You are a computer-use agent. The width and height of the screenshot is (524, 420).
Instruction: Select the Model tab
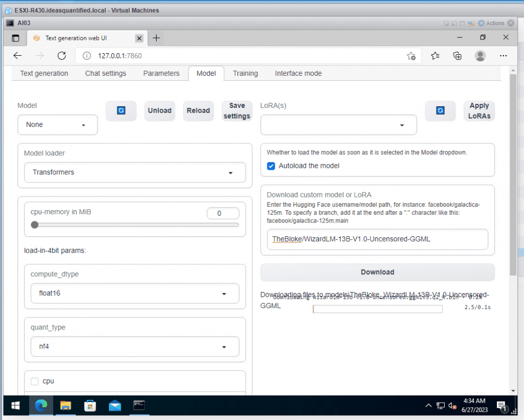(x=206, y=74)
